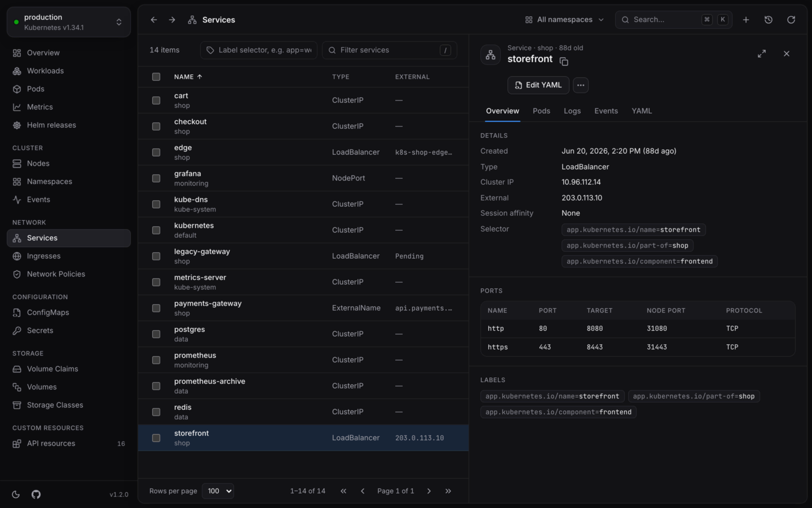Copy the storefront service name
The height and width of the screenshot is (508, 812).
(x=564, y=61)
